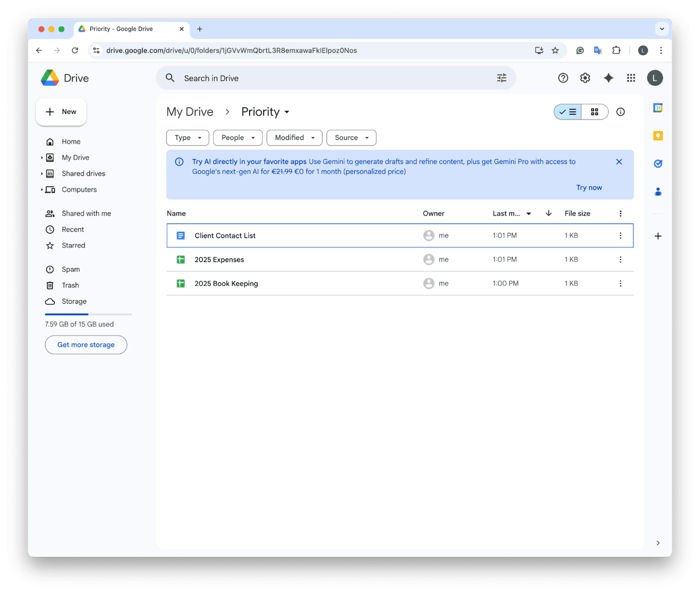Switch to grid view layout
The image size is (700, 594).
tap(594, 112)
